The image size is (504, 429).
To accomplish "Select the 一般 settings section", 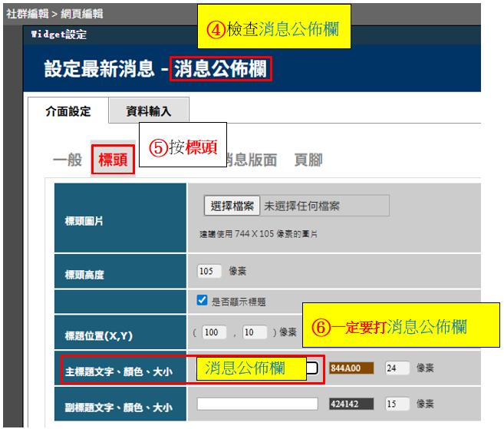I will coord(67,160).
